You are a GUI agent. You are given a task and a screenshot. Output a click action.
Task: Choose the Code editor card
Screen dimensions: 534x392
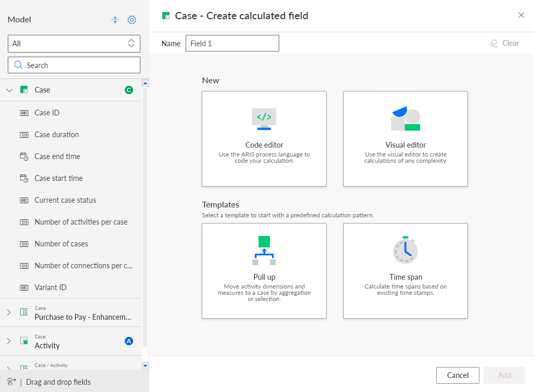tap(264, 139)
